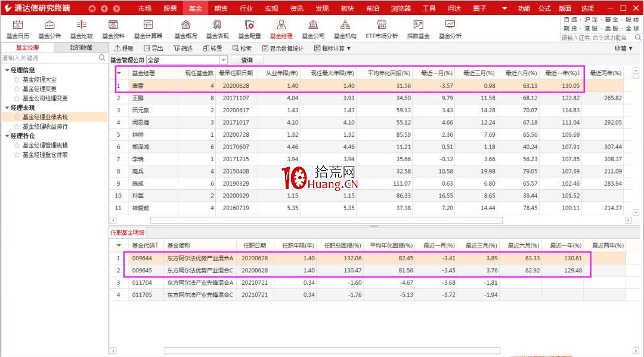The image size is (644, 357).
Task: Click 提取 in the data toolbar
Action: 123,48
